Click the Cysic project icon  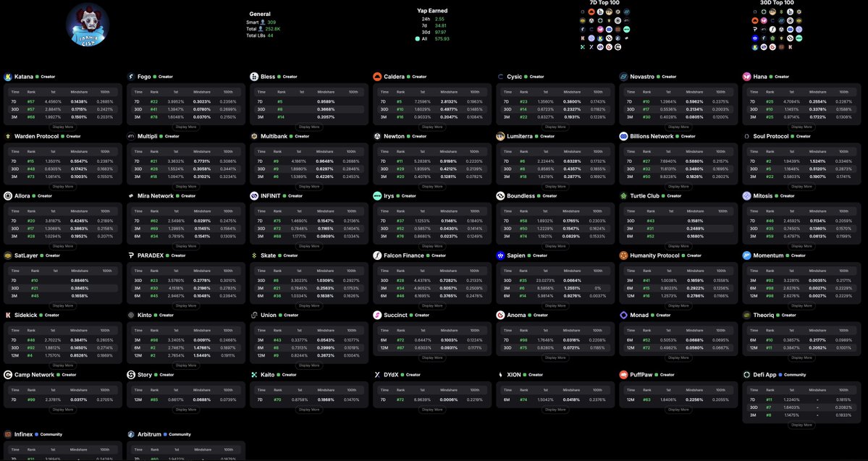[500, 77]
